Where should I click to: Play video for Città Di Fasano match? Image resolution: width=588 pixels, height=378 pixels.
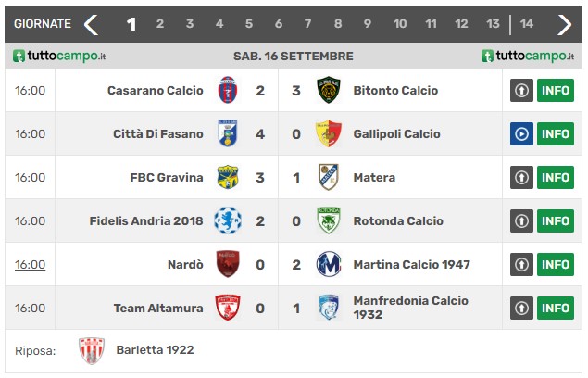[x=521, y=133]
